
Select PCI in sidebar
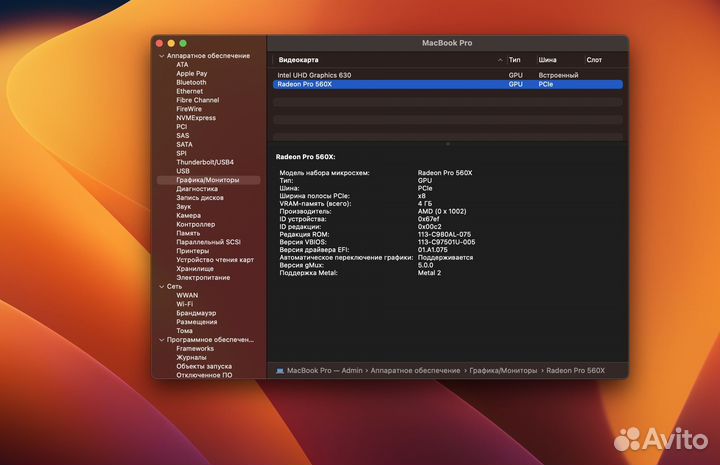pyautogui.click(x=182, y=127)
